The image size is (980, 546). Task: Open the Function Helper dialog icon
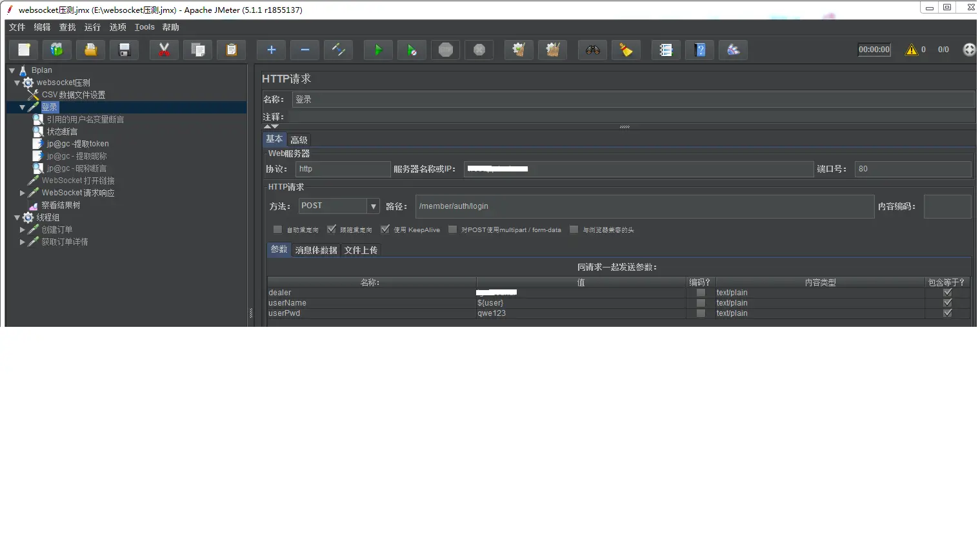(x=666, y=50)
